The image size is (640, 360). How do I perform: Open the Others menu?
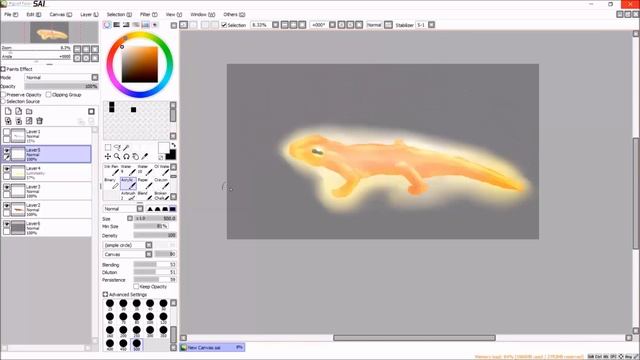click(x=234, y=14)
